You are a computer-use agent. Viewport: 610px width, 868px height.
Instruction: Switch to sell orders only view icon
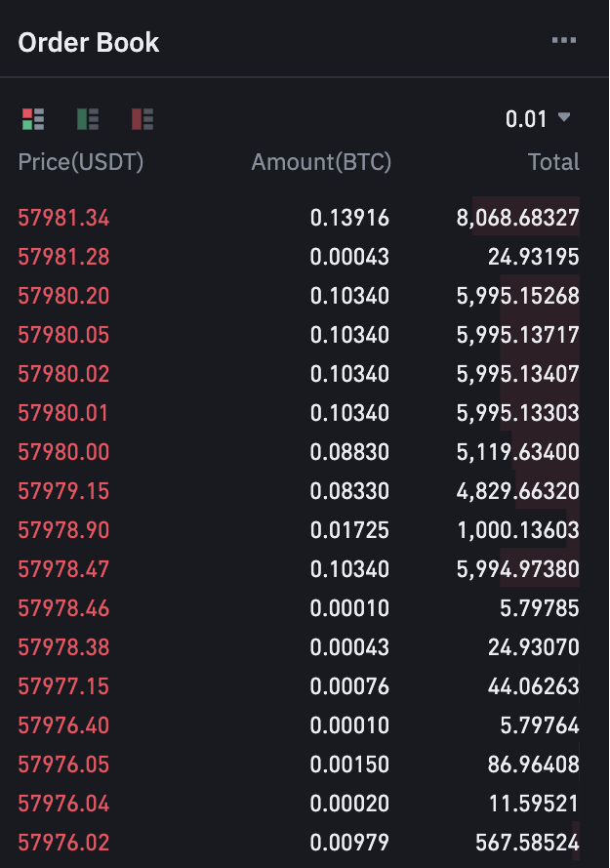click(x=142, y=119)
